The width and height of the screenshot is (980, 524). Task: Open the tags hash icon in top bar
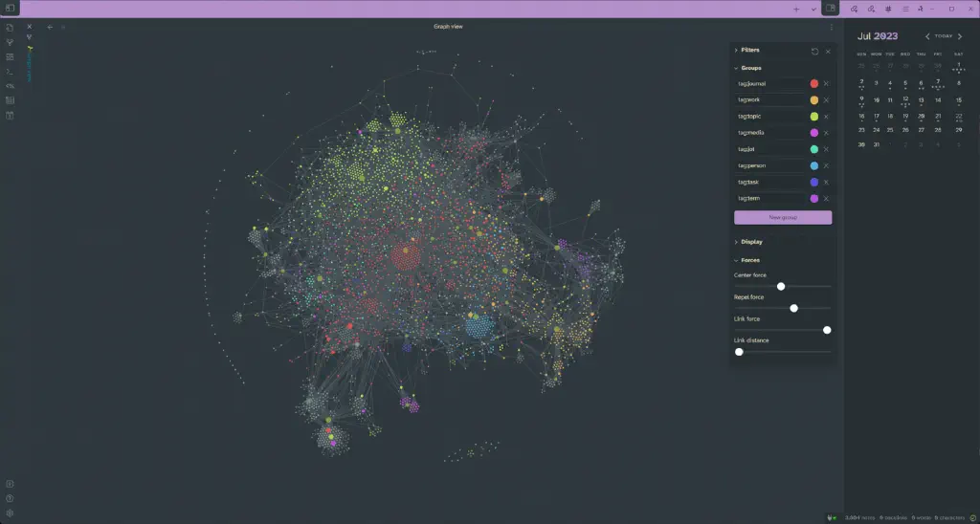click(x=888, y=9)
